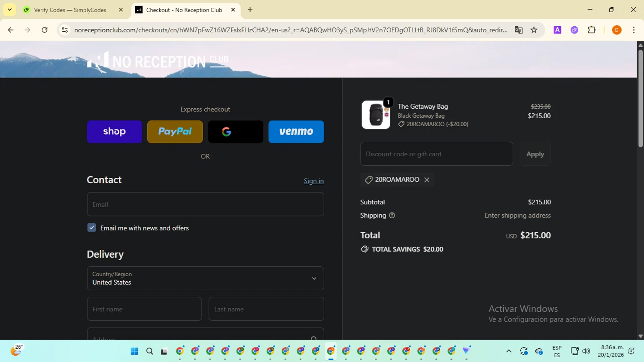Open the Extensions puzzle icon
The width and height of the screenshot is (644, 362).
pyautogui.click(x=592, y=30)
